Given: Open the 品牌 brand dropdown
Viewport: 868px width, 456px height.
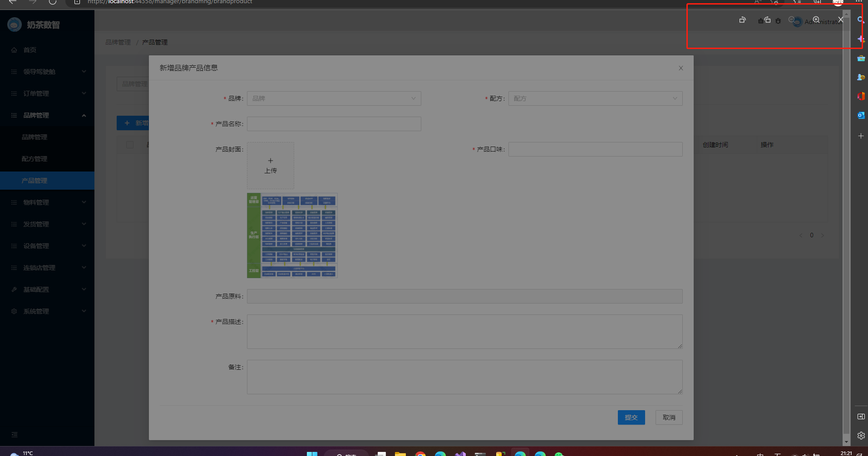Looking at the screenshot, I should click(334, 98).
